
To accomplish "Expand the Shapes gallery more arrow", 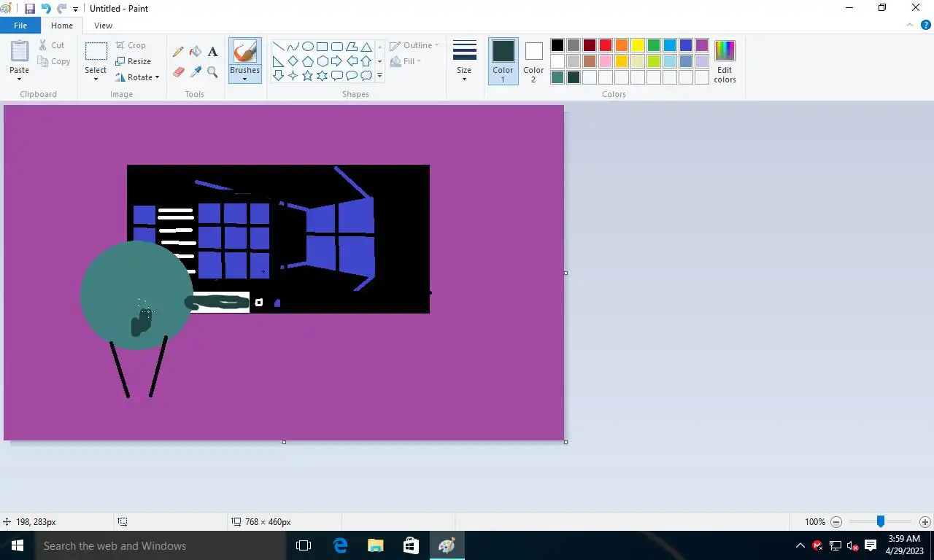I will (379, 76).
